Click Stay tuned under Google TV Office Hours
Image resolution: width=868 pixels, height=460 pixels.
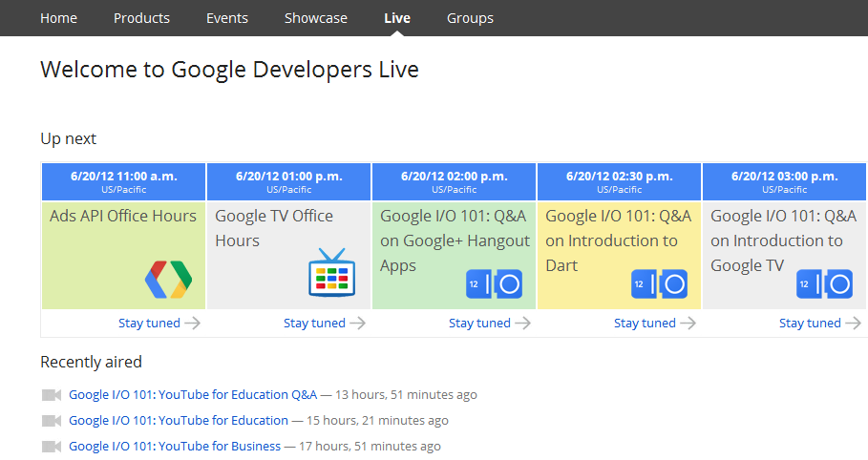pyautogui.click(x=314, y=324)
